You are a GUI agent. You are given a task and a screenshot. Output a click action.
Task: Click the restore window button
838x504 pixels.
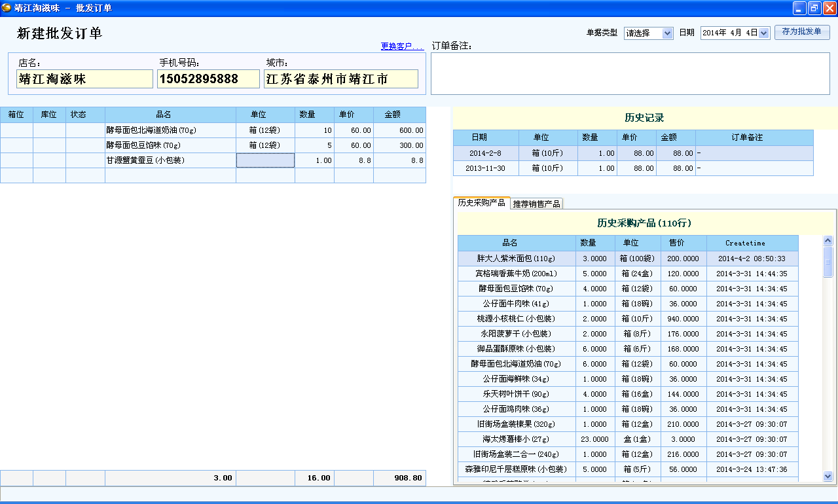point(814,8)
